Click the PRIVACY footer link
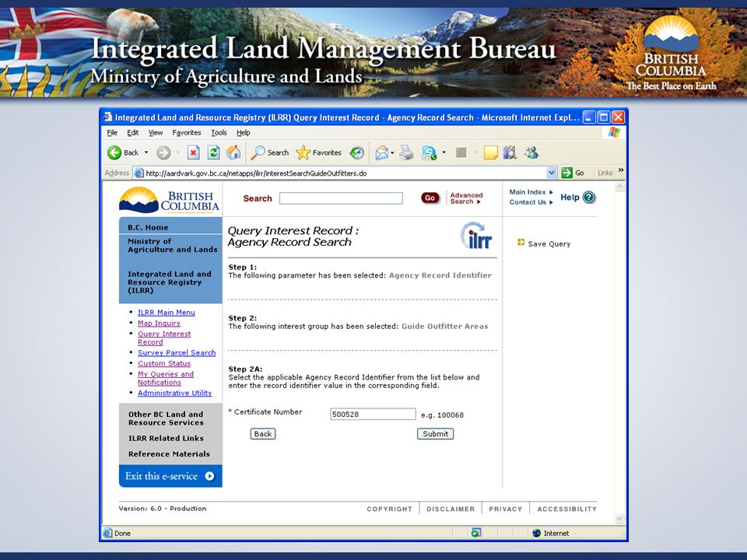747x560 pixels. [x=506, y=509]
